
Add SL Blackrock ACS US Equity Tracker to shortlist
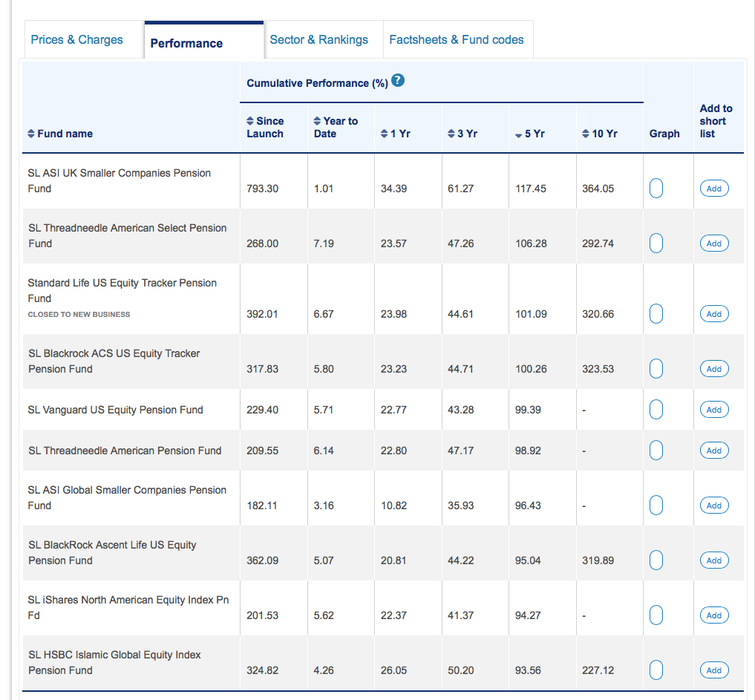tap(713, 369)
